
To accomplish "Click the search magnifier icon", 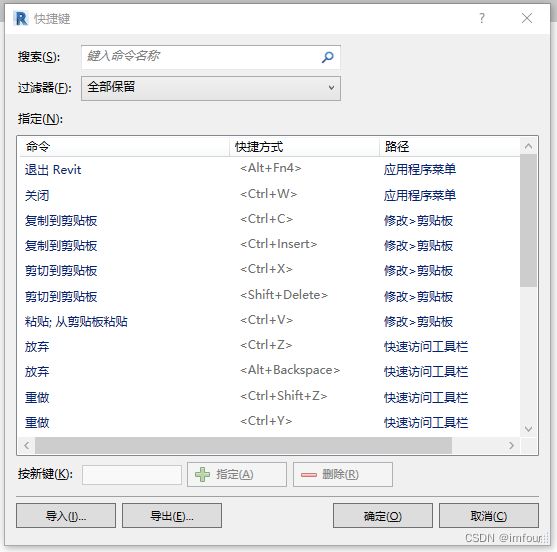I will coord(328,57).
